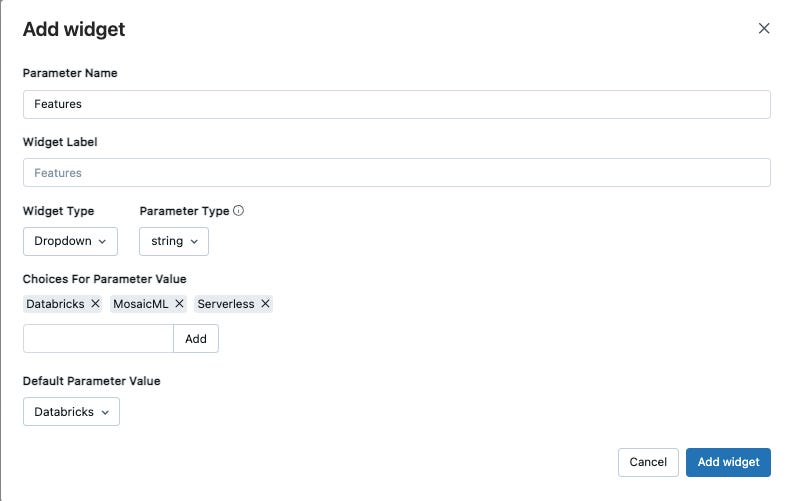Viewport: 790px width, 501px height.
Task: Click the MosaicML chip label
Action: point(141,304)
